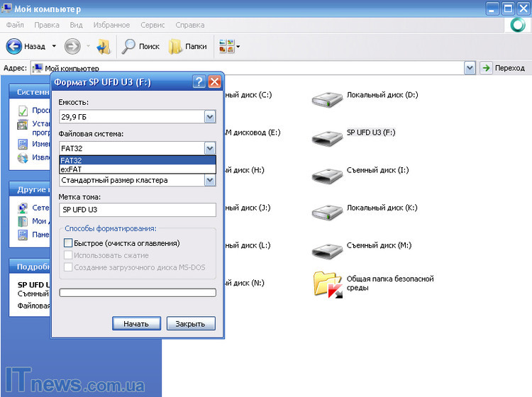Toggle the Folders (Папки) pane
532x397 pixels.
tap(176, 47)
